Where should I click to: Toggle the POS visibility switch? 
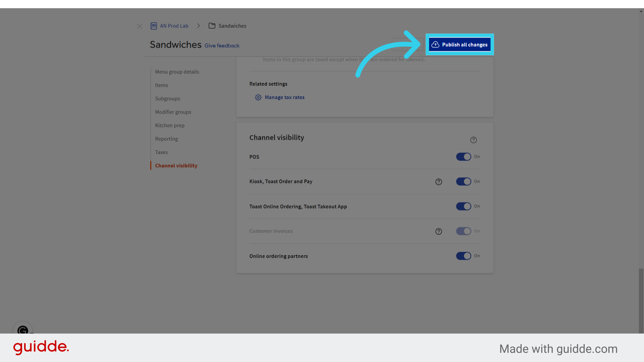pyautogui.click(x=464, y=157)
